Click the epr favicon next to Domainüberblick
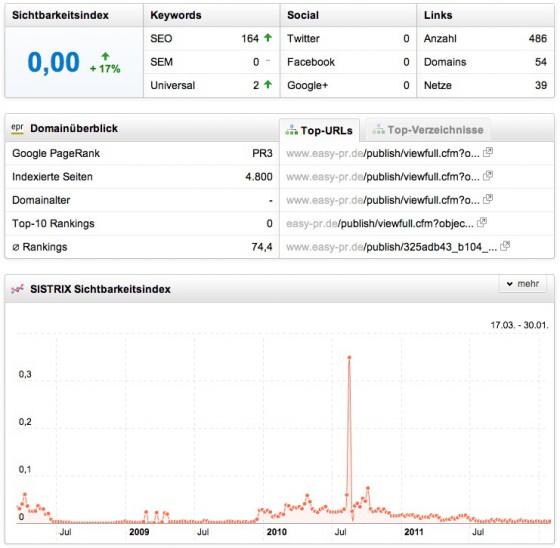The image size is (560, 548). pyautogui.click(x=17, y=128)
